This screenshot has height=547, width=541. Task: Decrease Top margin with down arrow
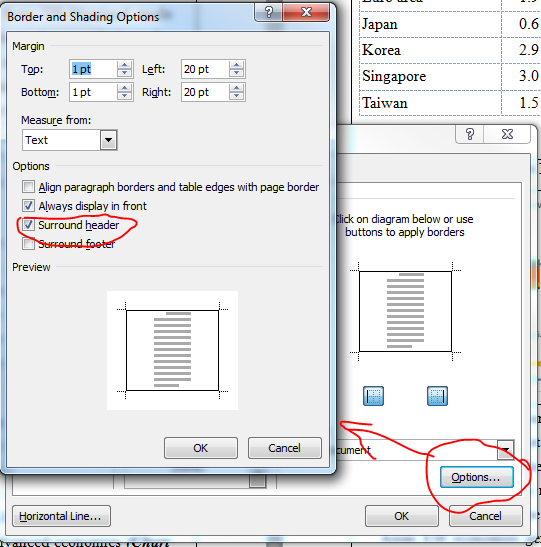(125, 73)
